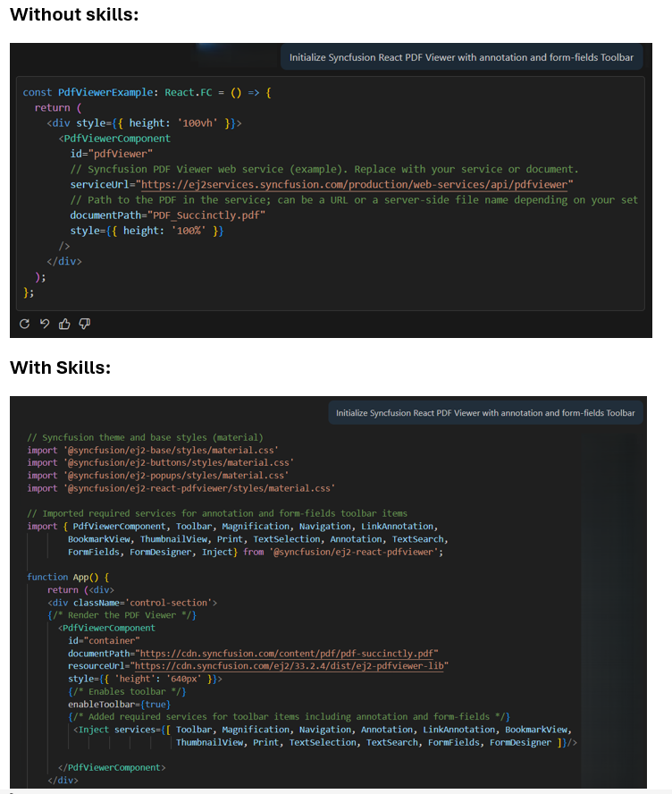Click the 'Added required services for toolbar items' comment
The height and width of the screenshot is (794, 672).
pyautogui.click(x=289, y=716)
